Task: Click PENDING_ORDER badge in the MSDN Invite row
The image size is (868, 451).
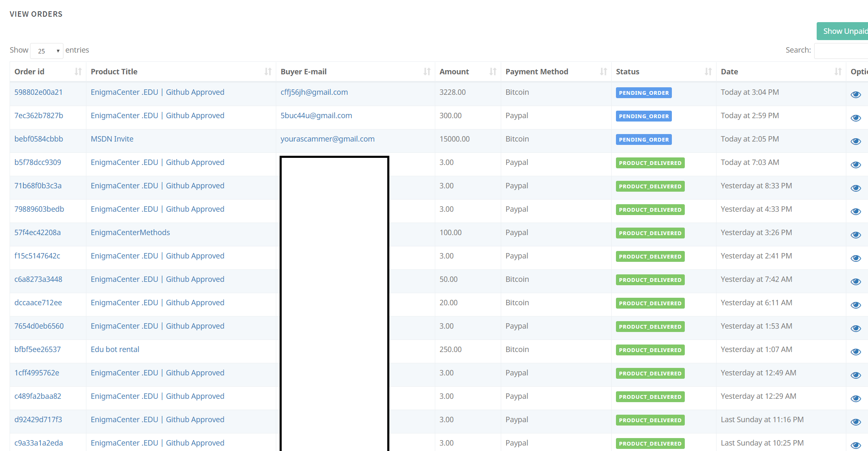Action: (643, 139)
